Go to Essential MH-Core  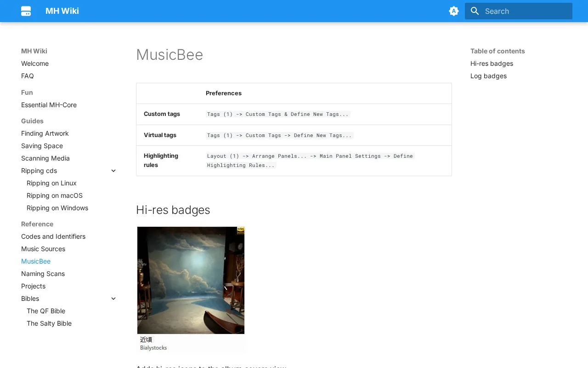[x=49, y=105]
